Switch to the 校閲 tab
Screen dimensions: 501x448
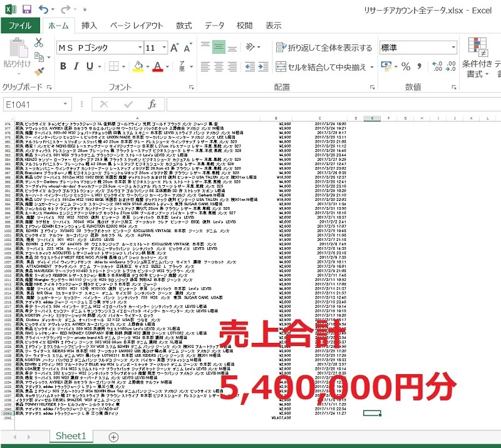pyautogui.click(x=244, y=25)
